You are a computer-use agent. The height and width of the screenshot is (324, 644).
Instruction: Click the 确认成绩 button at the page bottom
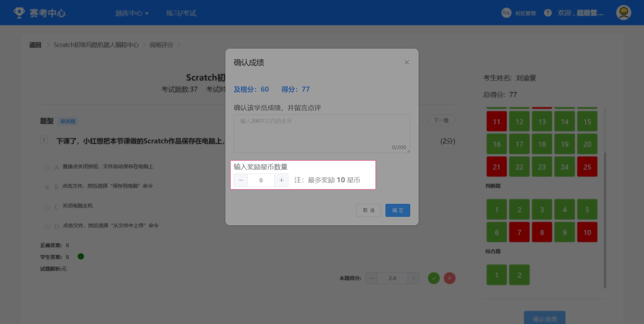click(545, 318)
